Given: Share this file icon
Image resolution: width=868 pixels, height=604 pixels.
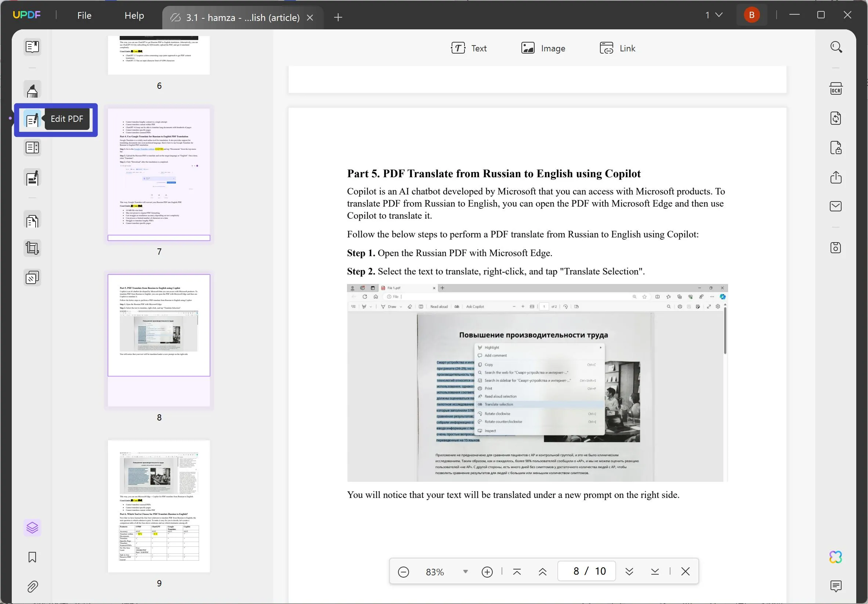Looking at the screenshot, I should [x=836, y=177].
